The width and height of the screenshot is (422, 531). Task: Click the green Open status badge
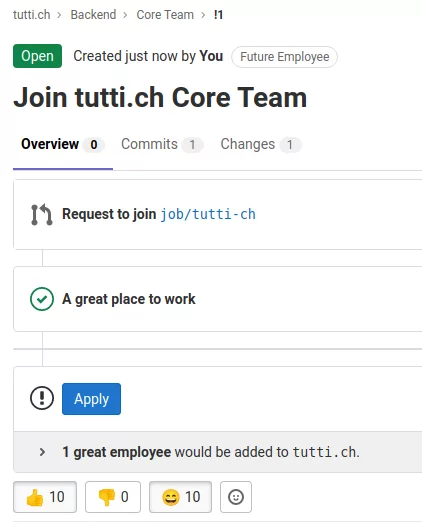38,56
